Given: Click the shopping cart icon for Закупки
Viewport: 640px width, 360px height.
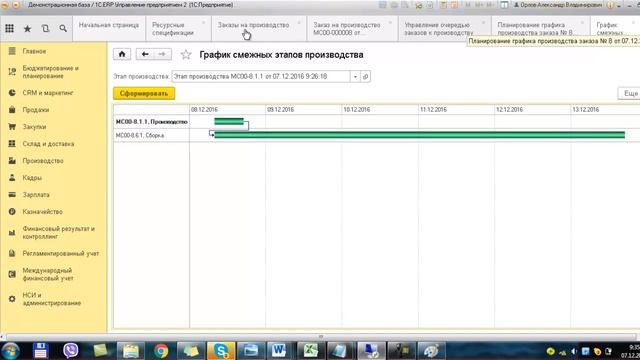Looking at the screenshot, I should pyautogui.click(x=12, y=127).
